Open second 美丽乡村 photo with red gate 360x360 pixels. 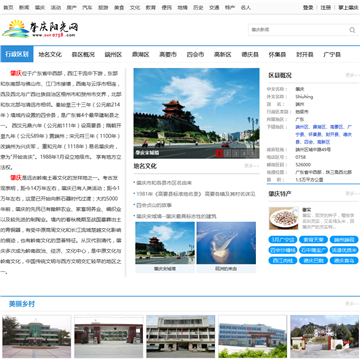[109, 337]
